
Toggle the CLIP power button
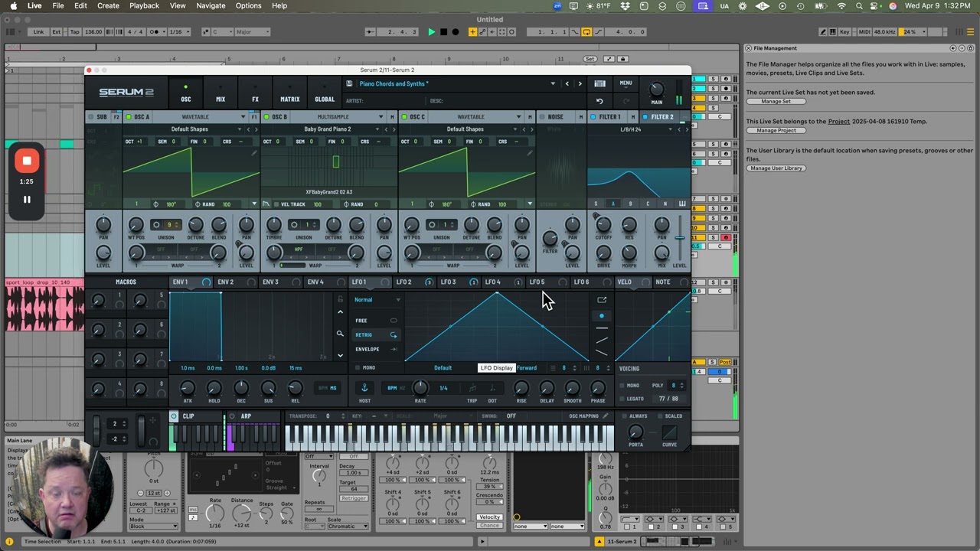[x=174, y=416]
